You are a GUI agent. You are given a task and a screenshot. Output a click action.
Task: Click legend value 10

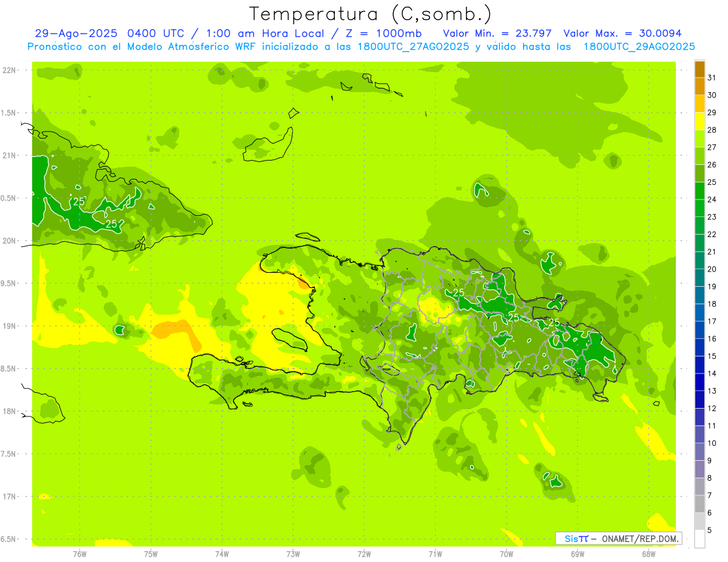712,443
